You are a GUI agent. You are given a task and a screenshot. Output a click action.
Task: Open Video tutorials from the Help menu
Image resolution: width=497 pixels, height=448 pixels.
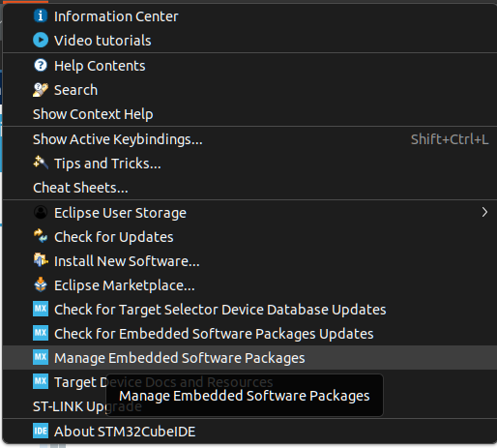249,41
